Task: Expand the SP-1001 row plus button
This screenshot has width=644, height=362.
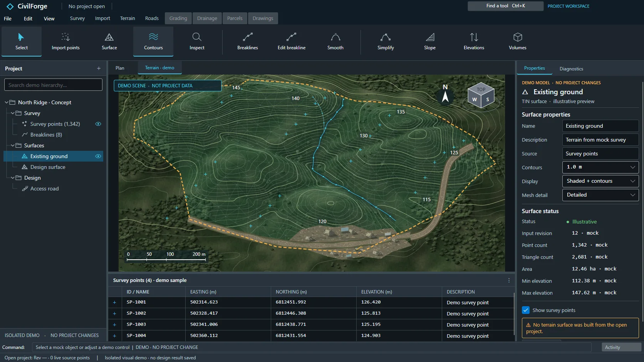Action: point(114,302)
